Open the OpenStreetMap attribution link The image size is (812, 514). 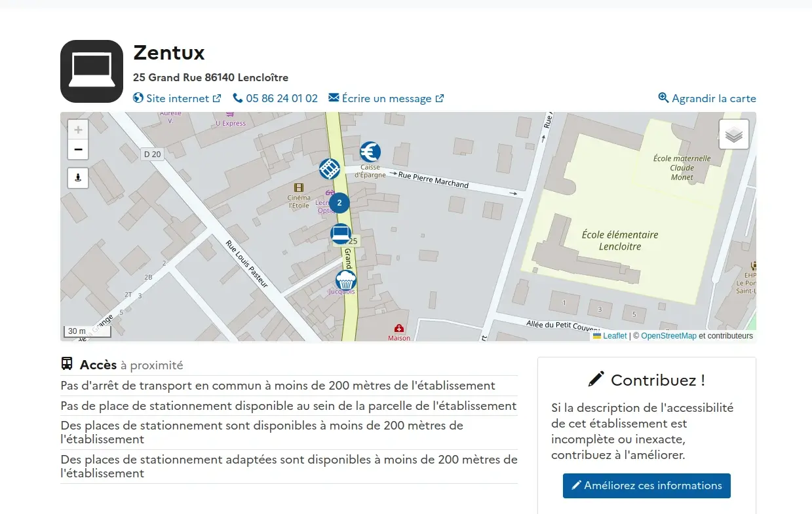668,336
